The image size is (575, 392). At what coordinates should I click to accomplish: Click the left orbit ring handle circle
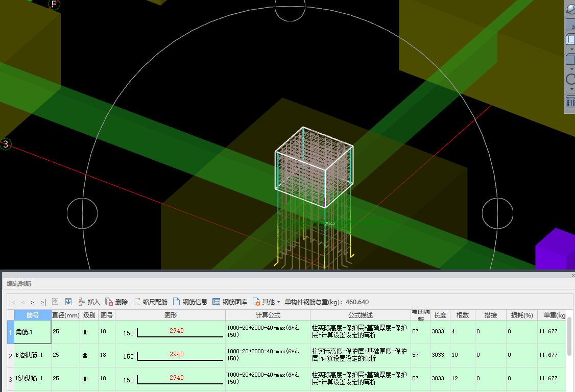click(82, 213)
